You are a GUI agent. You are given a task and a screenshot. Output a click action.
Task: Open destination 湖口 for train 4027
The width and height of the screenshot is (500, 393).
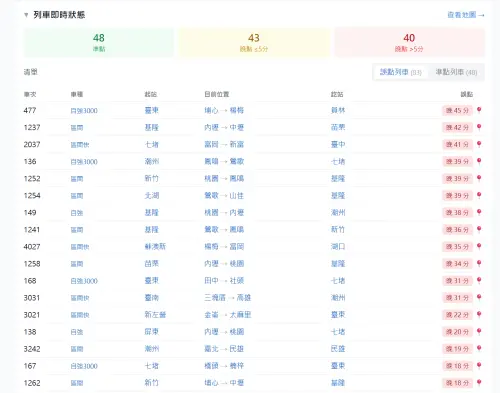click(x=338, y=247)
